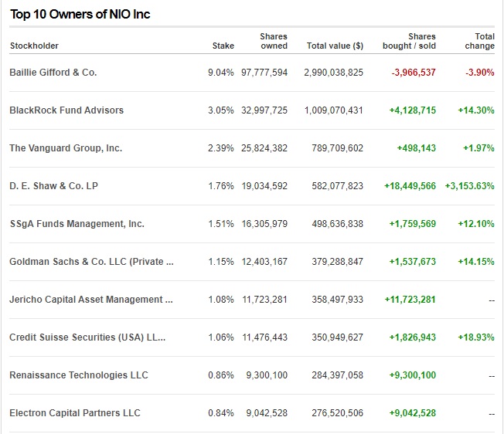Click the green +1,826,943 shares bought
504x434 pixels.
click(x=413, y=337)
